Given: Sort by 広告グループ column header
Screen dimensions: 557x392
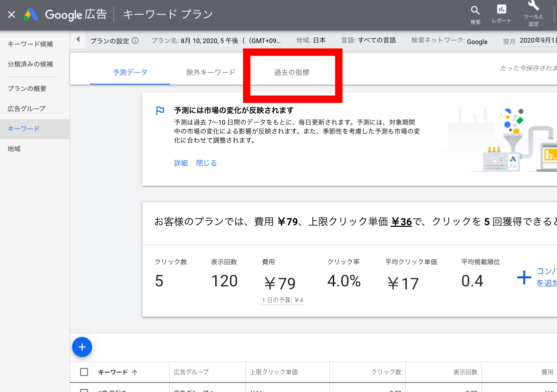Looking at the screenshot, I should click(x=191, y=372).
